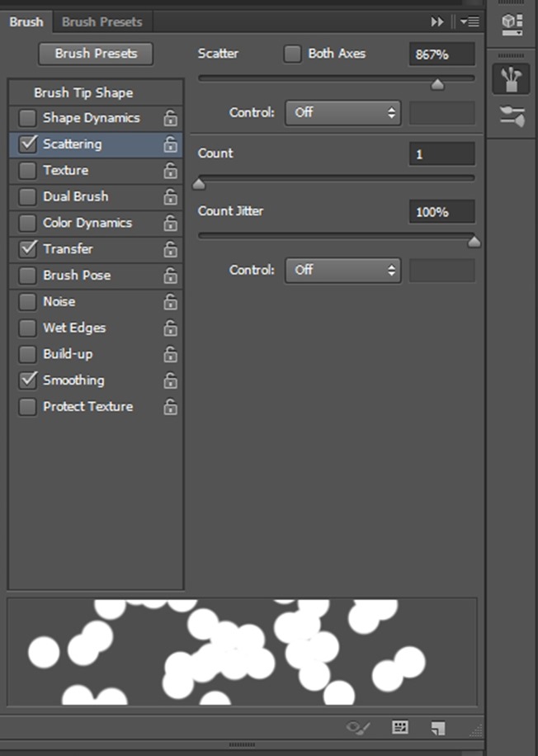
Task: Click lock icon for Texture
Action: 170,170
